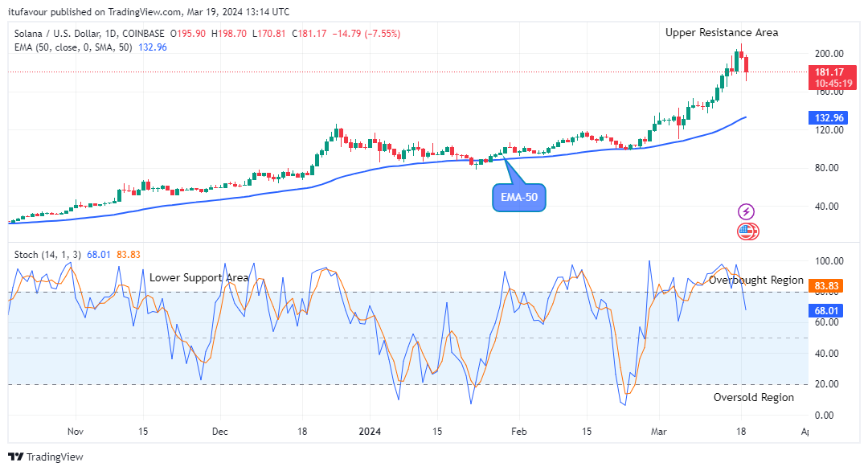Click the closing price C181.17 value
Screen dimensions: 868x471
click(309, 34)
